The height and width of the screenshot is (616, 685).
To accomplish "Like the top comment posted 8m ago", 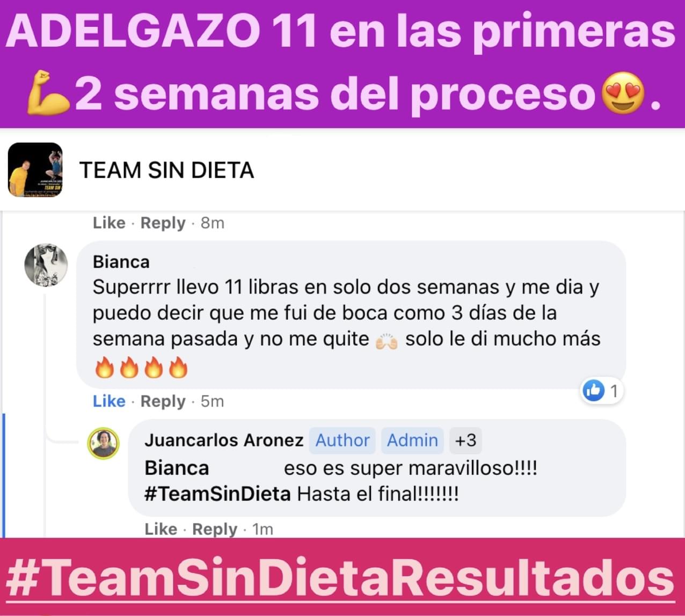I will tap(109, 223).
